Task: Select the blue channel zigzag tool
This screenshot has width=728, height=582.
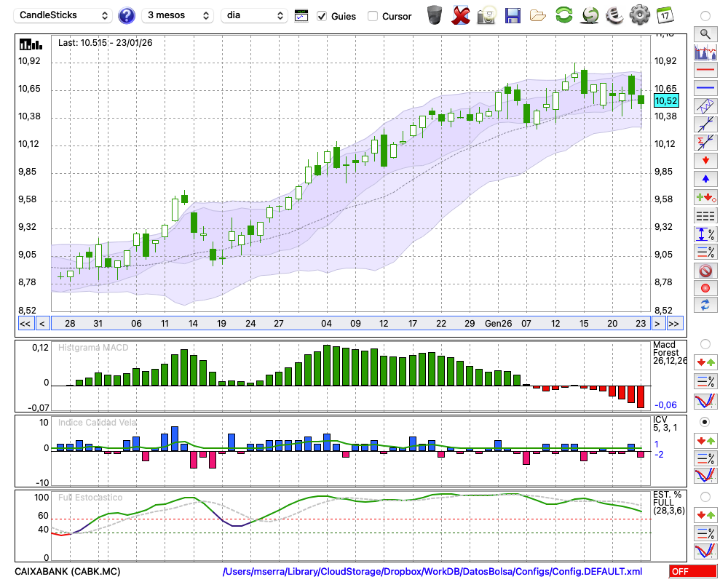Action: pyautogui.click(x=705, y=106)
